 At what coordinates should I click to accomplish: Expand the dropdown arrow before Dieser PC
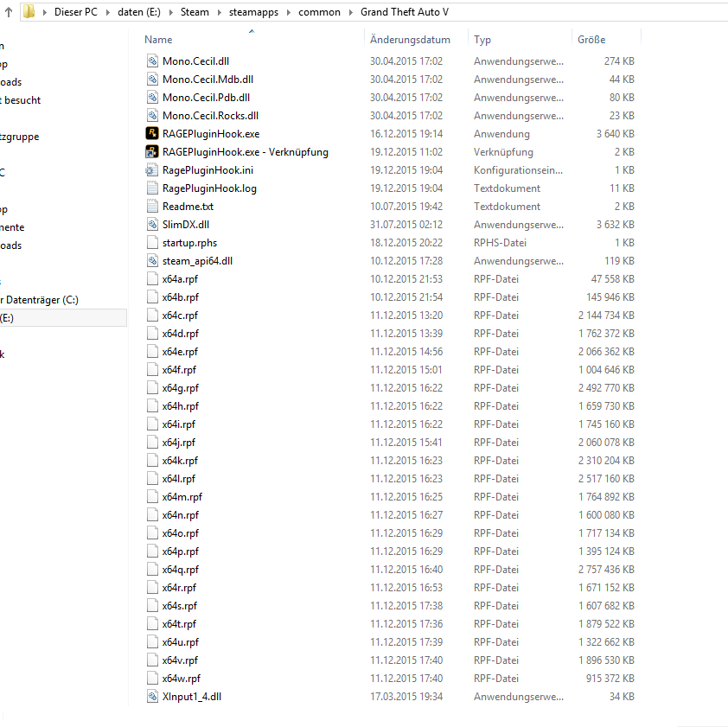[45, 12]
